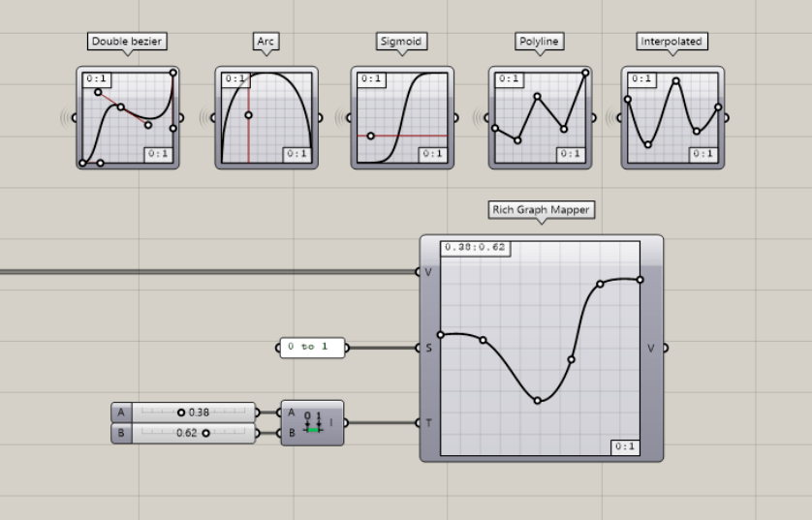The height and width of the screenshot is (520, 812).
Task: Select the "0 to 1" panel
Action: (x=311, y=348)
